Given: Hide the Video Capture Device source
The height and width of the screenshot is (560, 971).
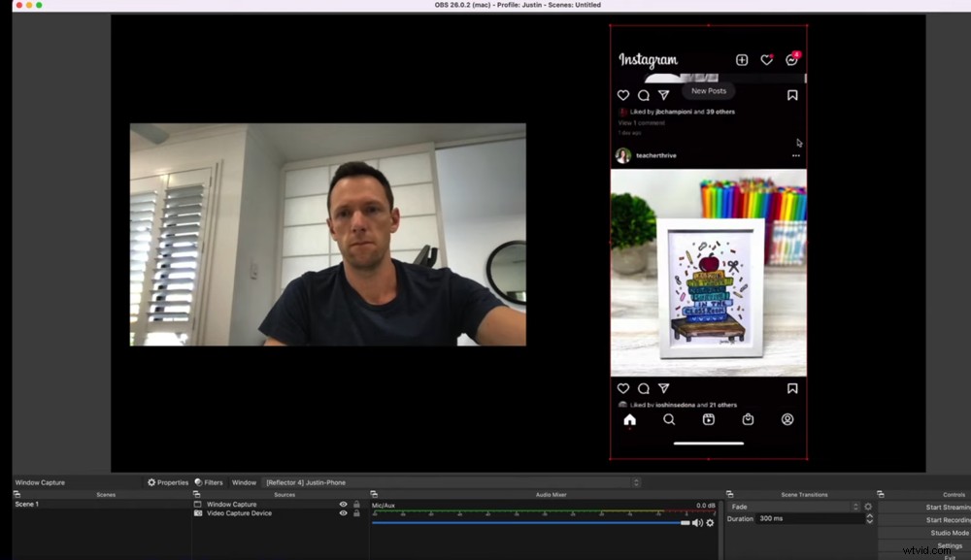Looking at the screenshot, I should [x=342, y=513].
